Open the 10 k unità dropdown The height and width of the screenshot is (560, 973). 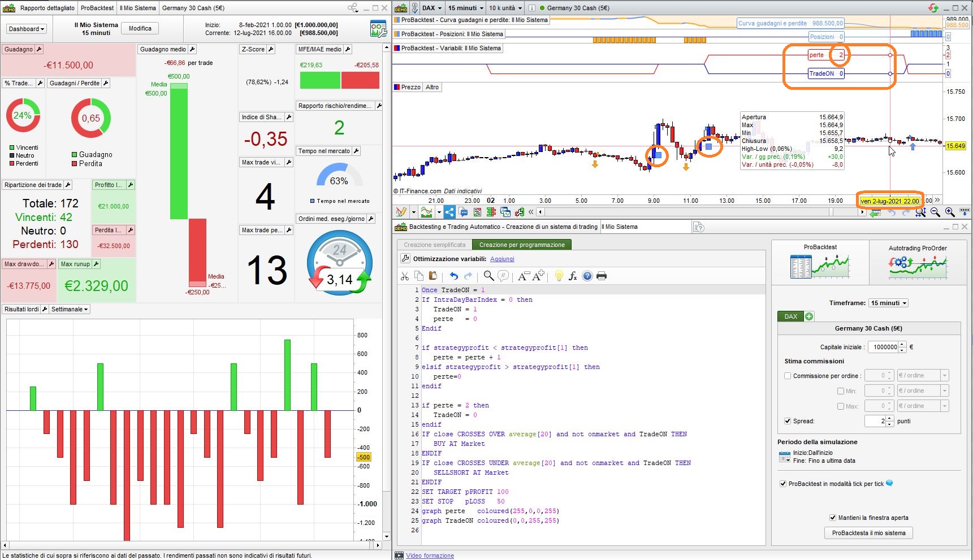tap(505, 8)
